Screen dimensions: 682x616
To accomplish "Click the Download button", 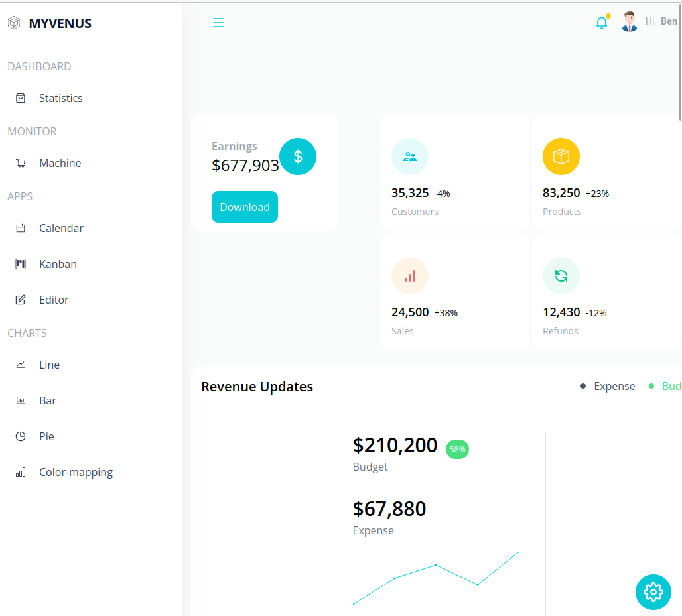I will tap(244, 207).
